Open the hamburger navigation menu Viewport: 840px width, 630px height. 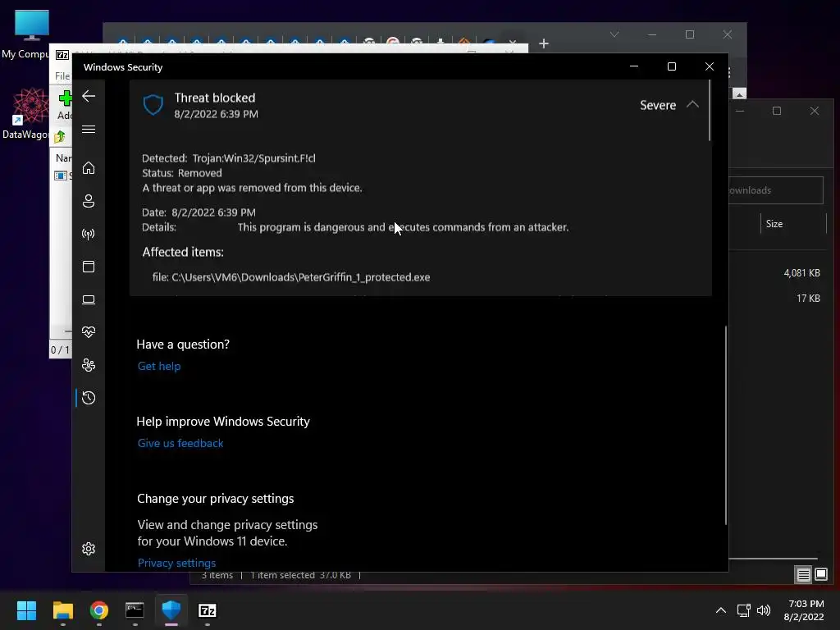point(89,130)
